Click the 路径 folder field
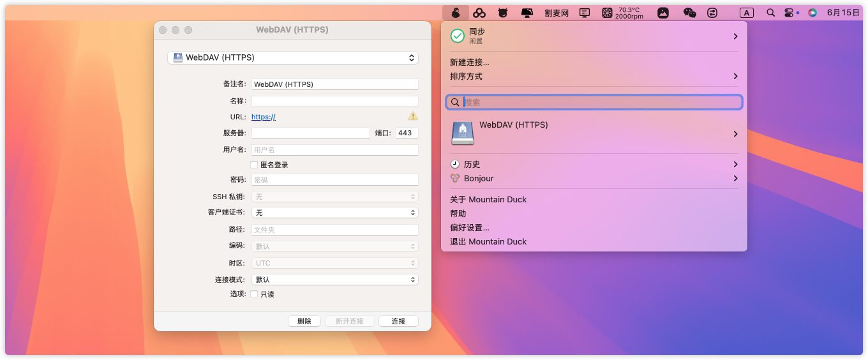 coord(334,230)
